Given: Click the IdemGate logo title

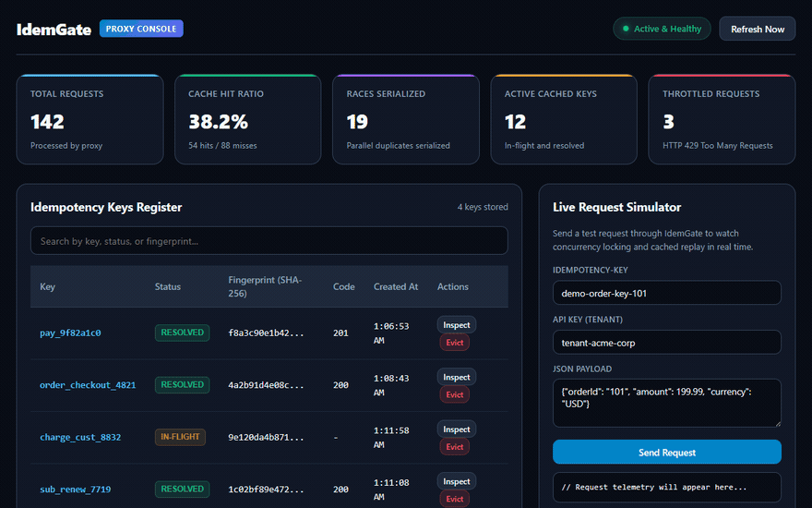Looking at the screenshot, I should click(54, 29).
